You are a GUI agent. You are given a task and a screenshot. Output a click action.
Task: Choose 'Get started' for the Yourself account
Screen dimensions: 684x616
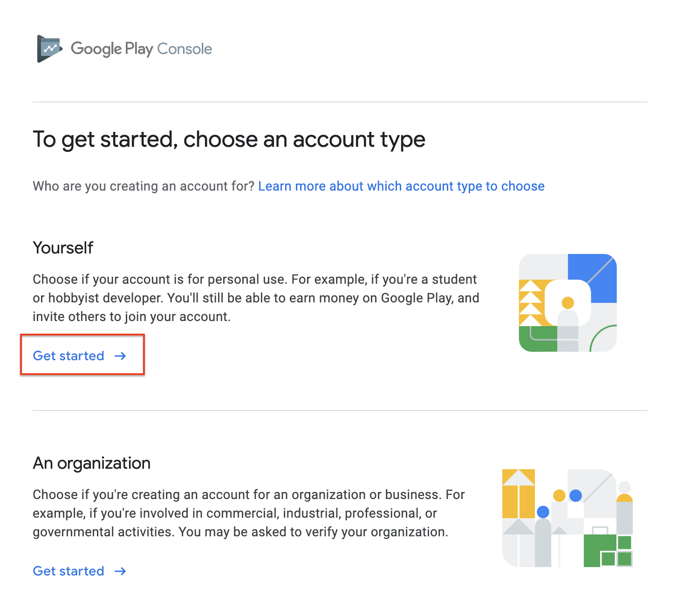[x=68, y=356]
